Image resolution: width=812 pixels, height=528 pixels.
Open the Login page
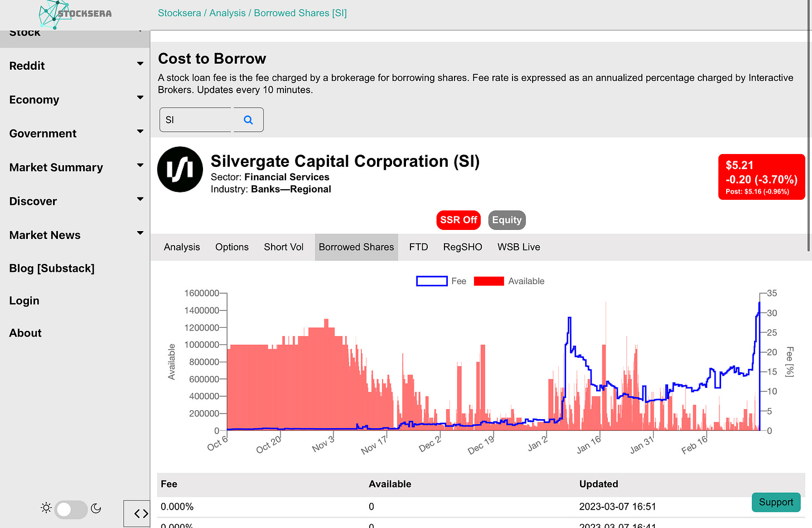pyautogui.click(x=24, y=301)
